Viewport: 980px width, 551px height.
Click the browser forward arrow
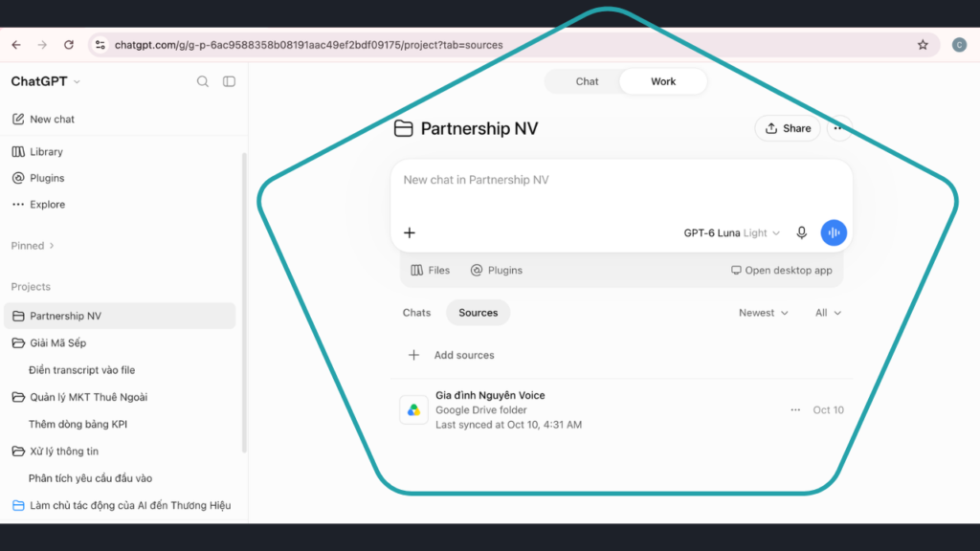pyautogui.click(x=42, y=45)
